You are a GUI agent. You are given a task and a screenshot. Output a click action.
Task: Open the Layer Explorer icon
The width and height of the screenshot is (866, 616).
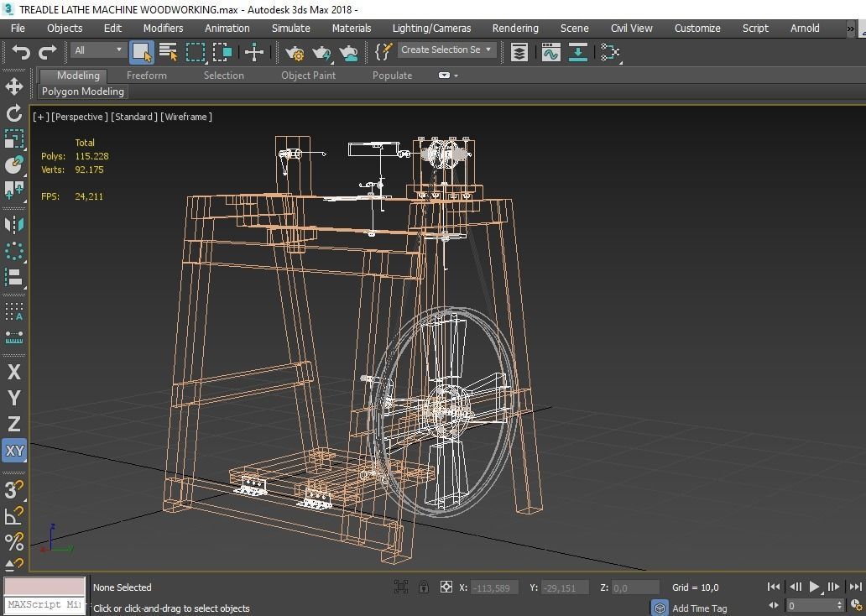tap(519, 52)
